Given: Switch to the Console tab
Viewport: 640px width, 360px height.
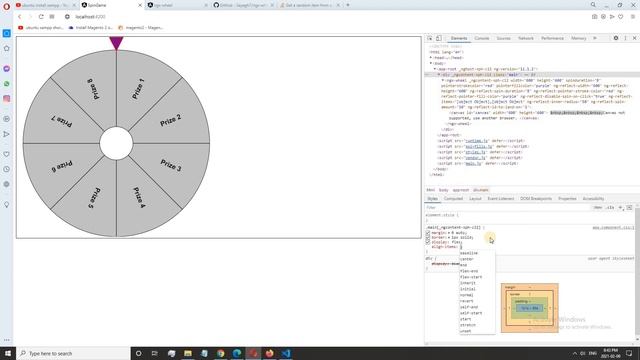Looking at the screenshot, I should pos(482,38).
